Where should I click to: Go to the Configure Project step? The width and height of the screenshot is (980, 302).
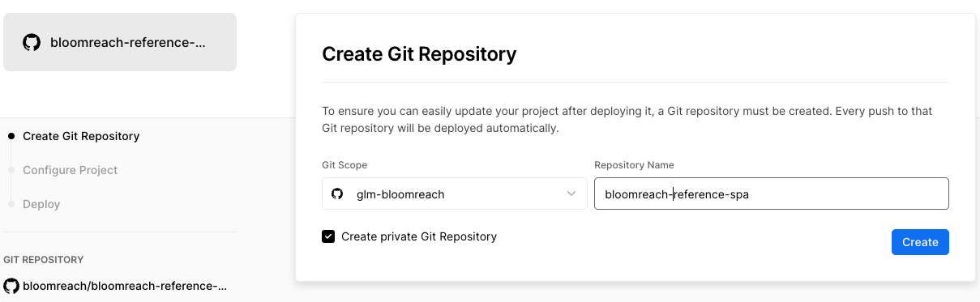(71, 170)
